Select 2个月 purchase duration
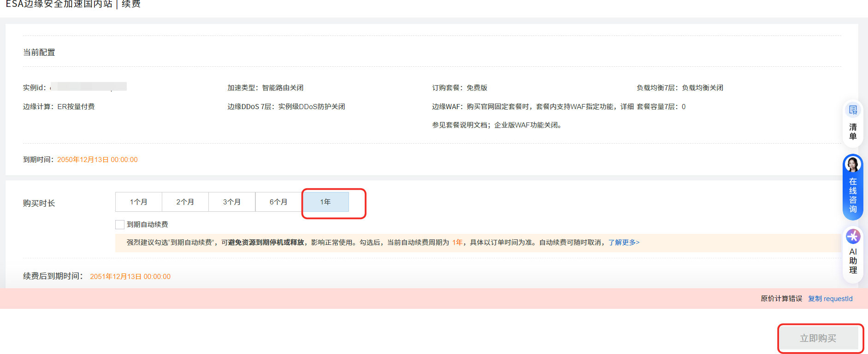 [x=185, y=202]
